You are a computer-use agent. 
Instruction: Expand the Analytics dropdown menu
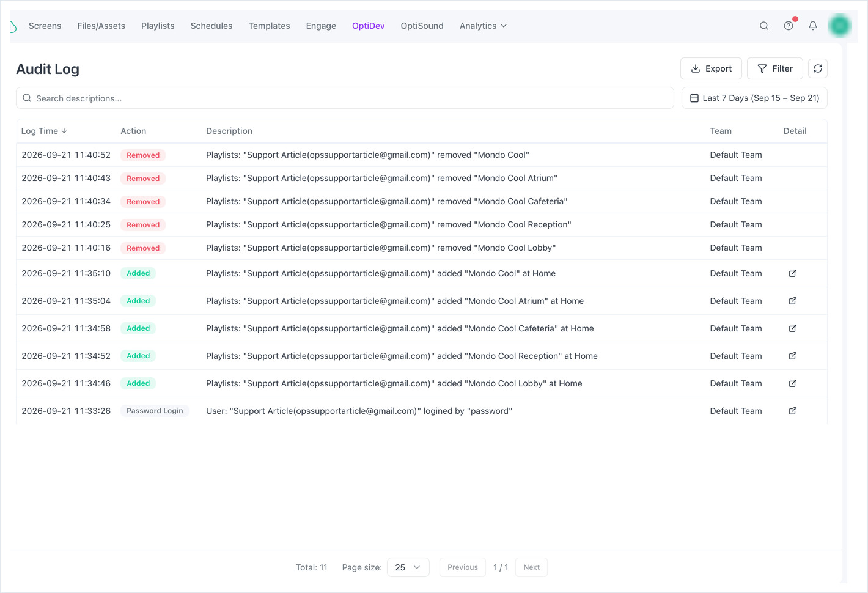pyautogui.click(x=483, y=26)
